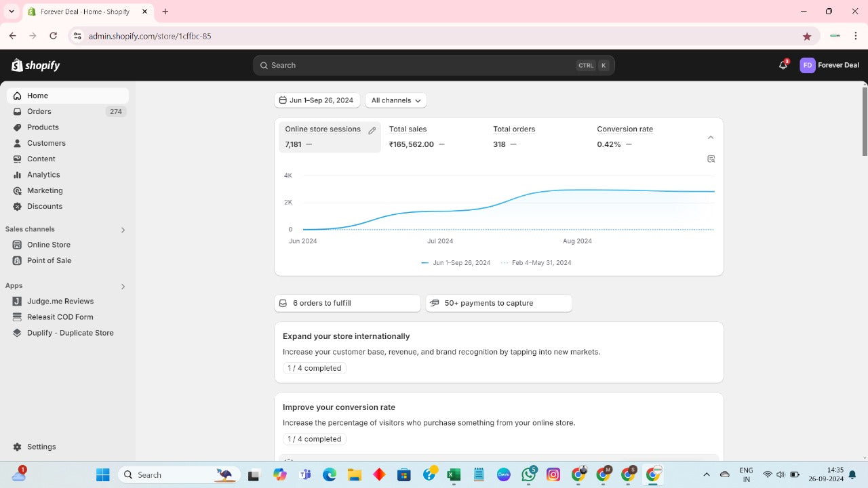The height and width of the screenshot is (488, 868).
Task: Expand the Sales channels section
Action: pyautogui.click(x=123, y=230)
